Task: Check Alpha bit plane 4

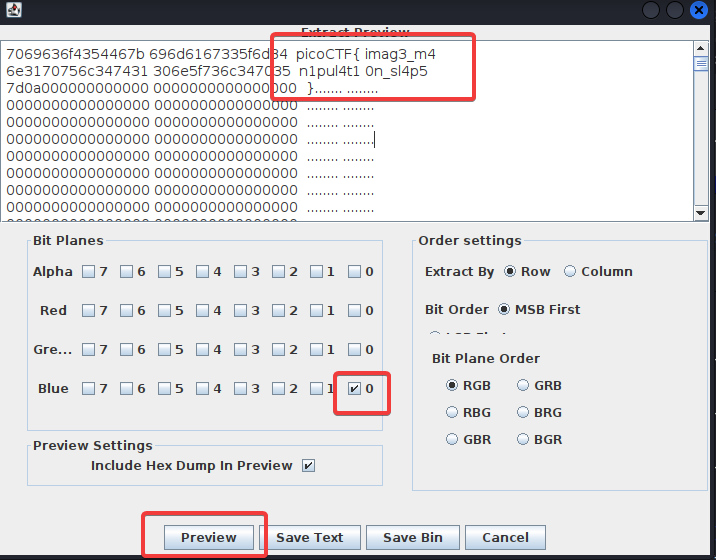Action: click(202, 272)
